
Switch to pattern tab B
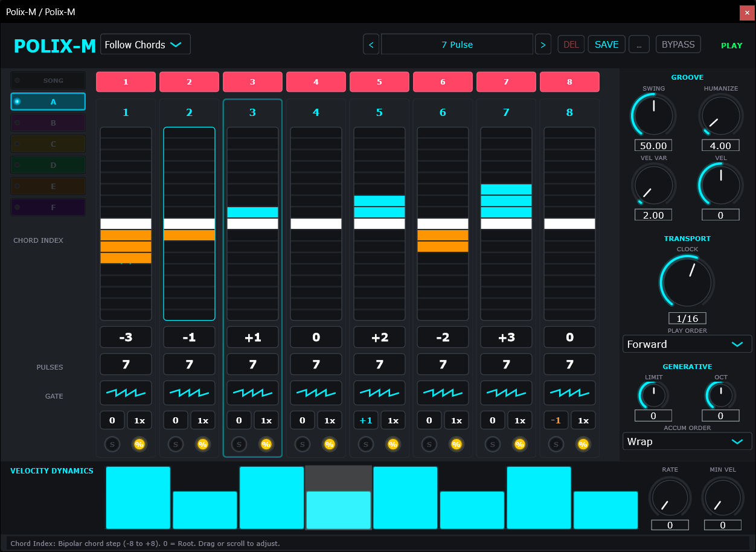(x=48, y=123)
